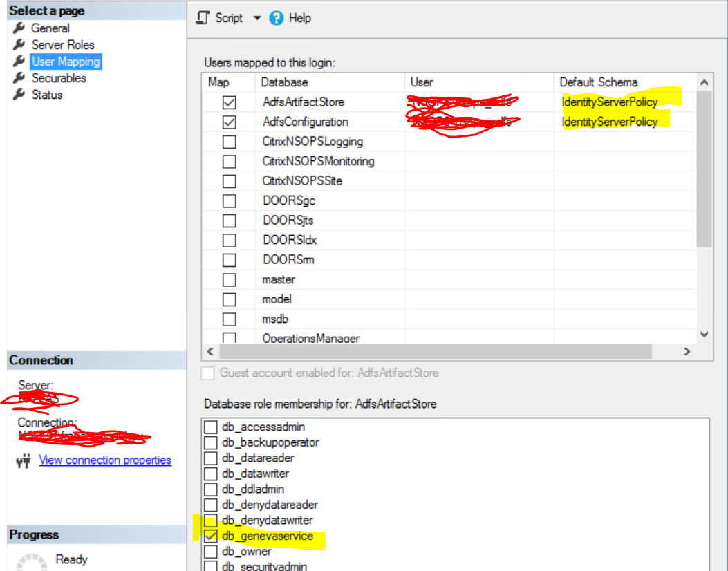728x571 pixels.
Task: Open the Status page
Action: (47, 95)
